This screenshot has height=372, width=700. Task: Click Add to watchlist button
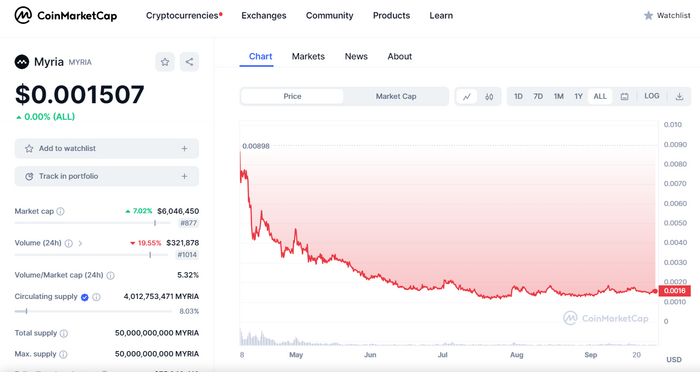click(107, 149)
